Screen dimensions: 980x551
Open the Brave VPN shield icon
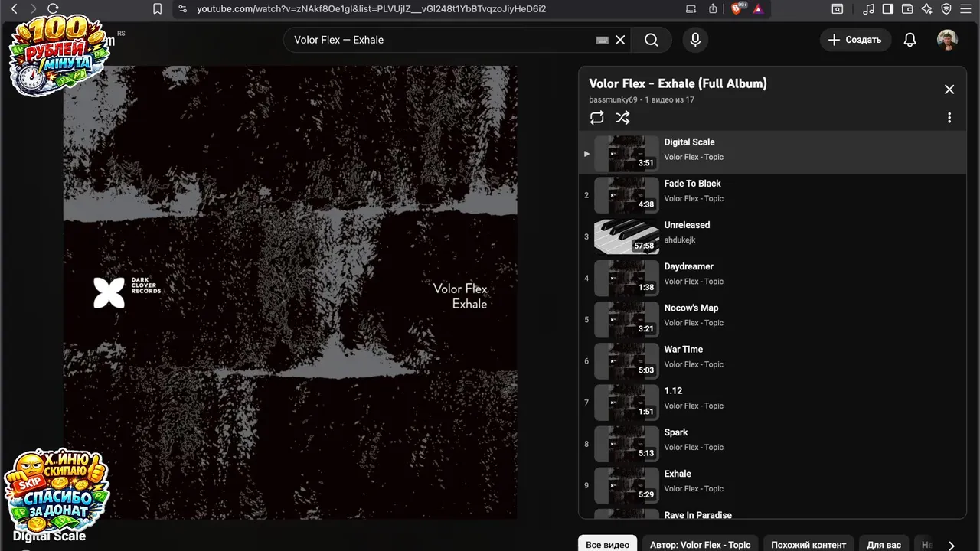coord(946,9)
